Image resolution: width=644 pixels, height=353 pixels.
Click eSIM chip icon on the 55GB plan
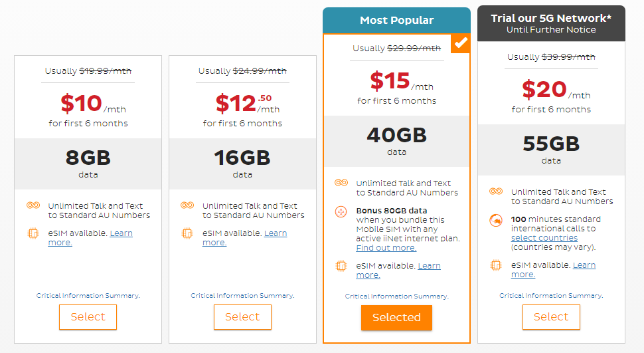495,265
